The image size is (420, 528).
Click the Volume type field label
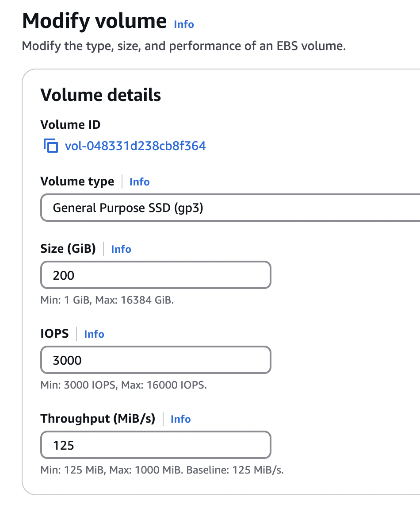pos(77,181)
